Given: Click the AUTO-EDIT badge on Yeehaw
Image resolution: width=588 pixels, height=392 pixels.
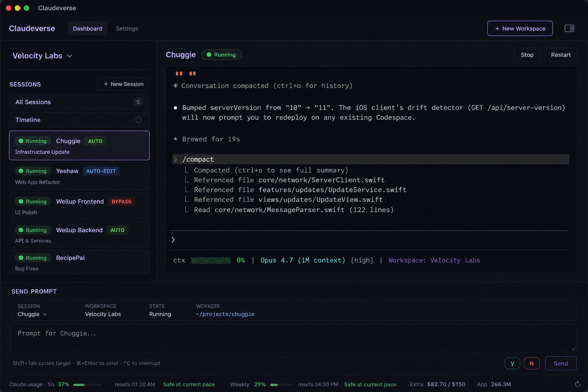Looking at the screenshot, I should [101, 171].
